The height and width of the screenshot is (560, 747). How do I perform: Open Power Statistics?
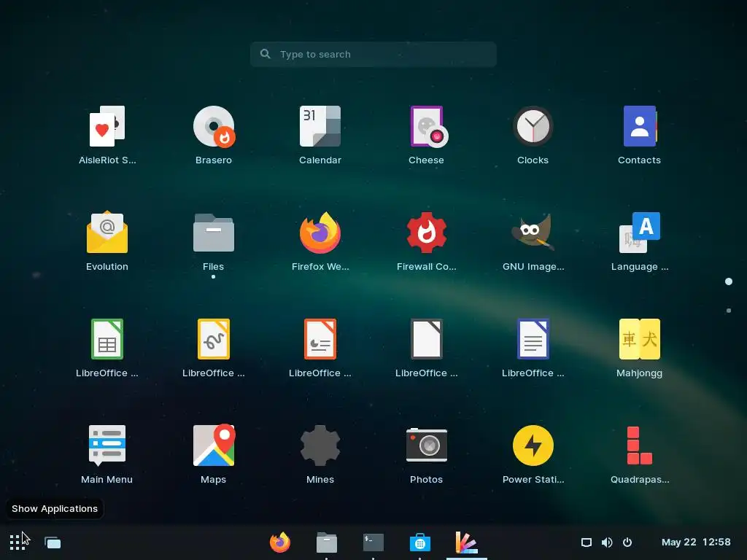(x=533, y=454)
